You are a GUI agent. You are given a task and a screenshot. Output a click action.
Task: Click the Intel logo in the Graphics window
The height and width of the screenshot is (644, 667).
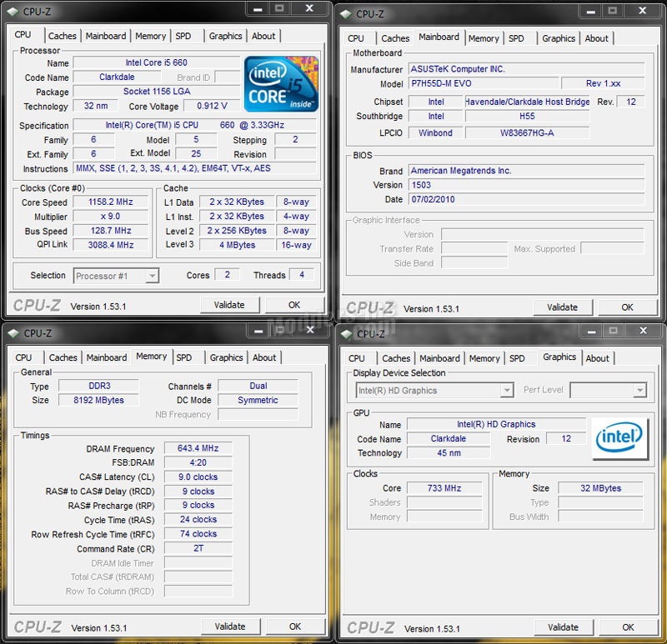coord(619,439)
